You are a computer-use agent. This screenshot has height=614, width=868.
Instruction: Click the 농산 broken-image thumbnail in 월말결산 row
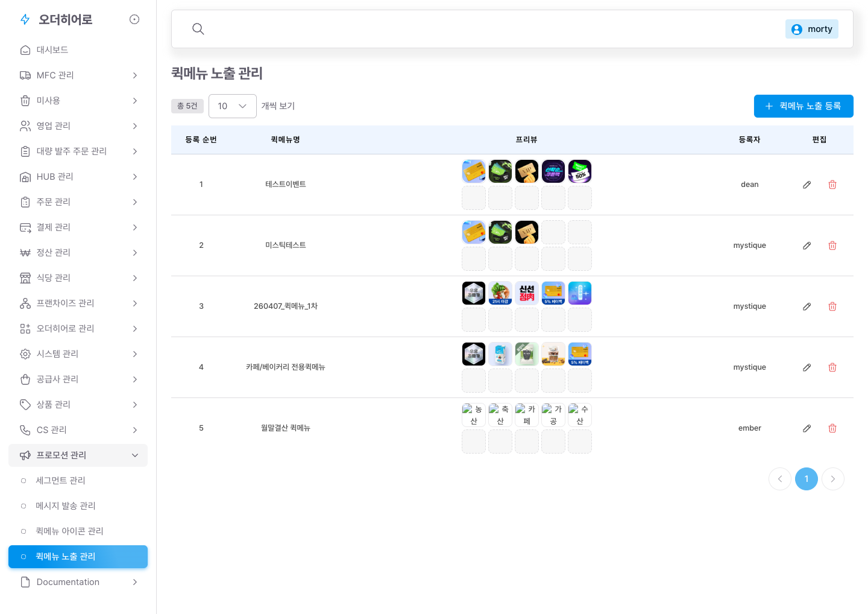(x=474, y=415)
